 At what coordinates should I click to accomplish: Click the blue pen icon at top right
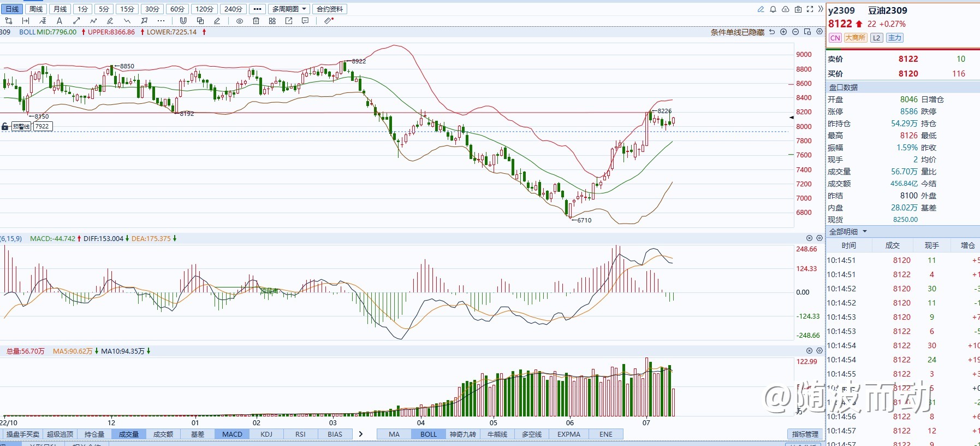[x=761, y=9]
